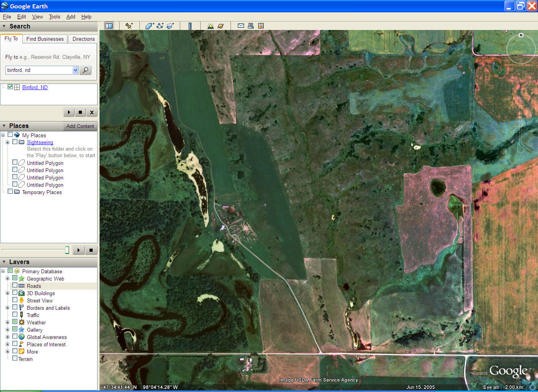538x392 pixels.
Task: Click the Gallery blue star icon
Action: (x=22, y=329)
